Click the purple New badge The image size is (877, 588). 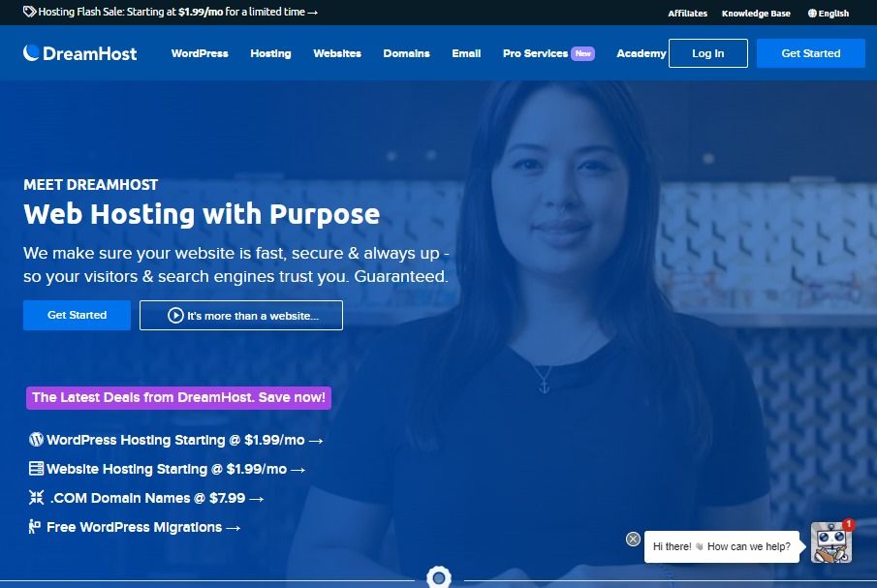(x=582, y=53)
